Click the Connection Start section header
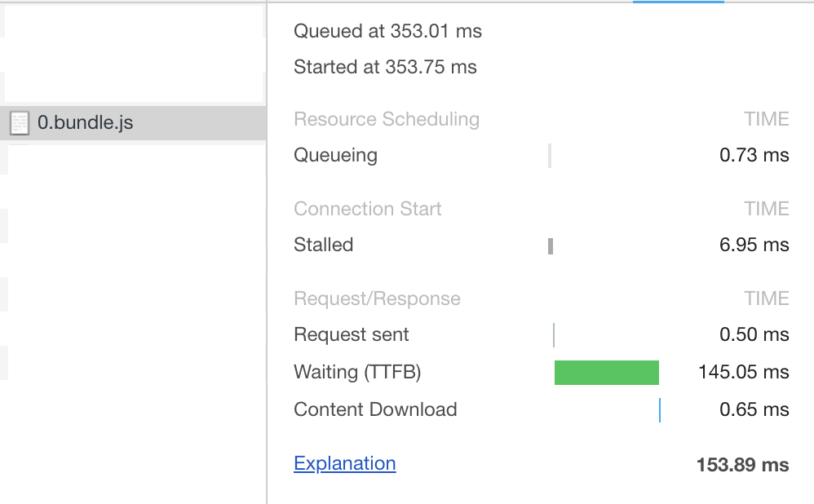The height and width of the screenshot is (504, 814). point(367,209)
